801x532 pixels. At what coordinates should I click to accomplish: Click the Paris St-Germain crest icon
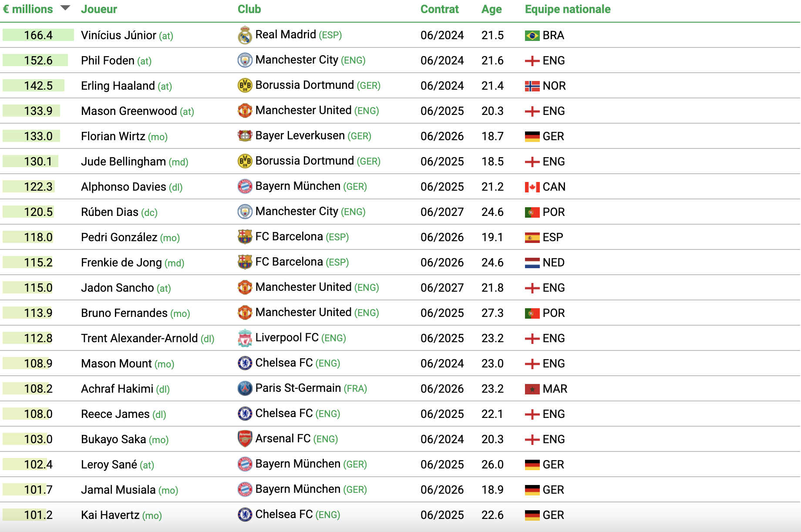[245, 389]
